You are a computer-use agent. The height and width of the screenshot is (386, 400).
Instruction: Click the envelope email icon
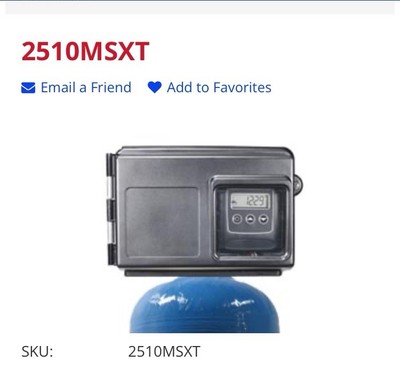coord(28,88)
